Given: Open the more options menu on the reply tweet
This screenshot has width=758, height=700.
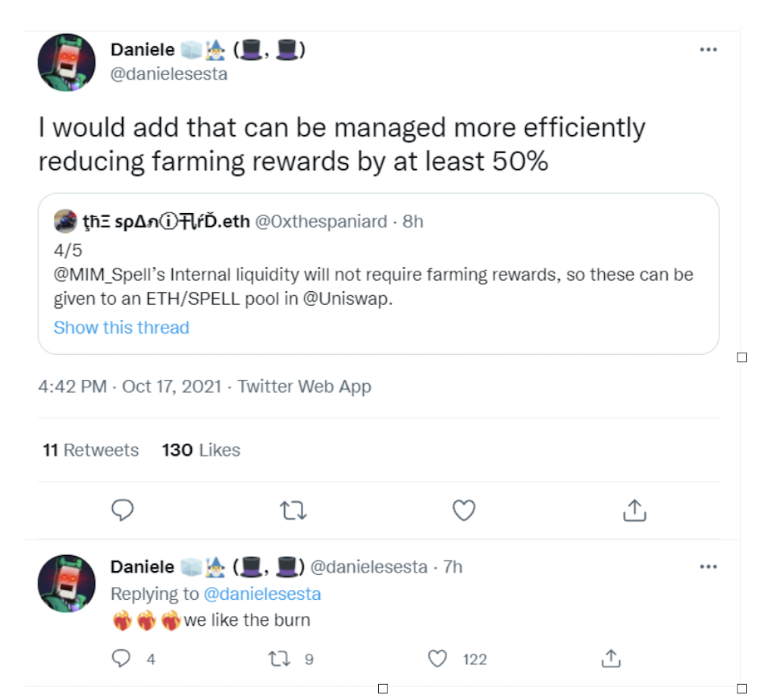Looking at the screenshot, I should tap(708, 567).
